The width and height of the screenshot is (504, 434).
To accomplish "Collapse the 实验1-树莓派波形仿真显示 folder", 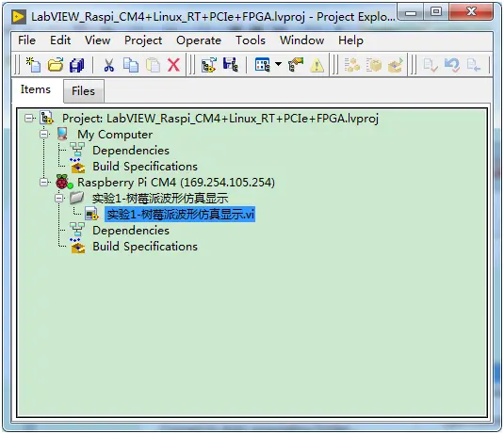I will pos(58,199).
